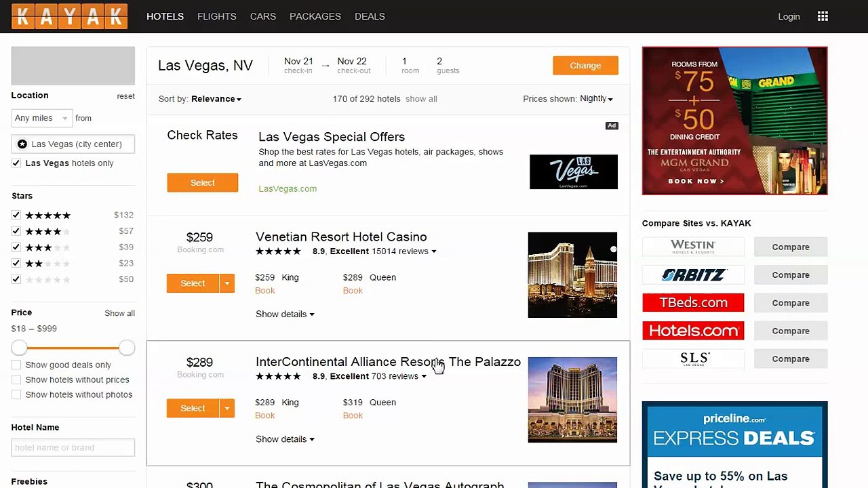
Task: Expand Show details for The Palazzo
Action: point(285,439)
